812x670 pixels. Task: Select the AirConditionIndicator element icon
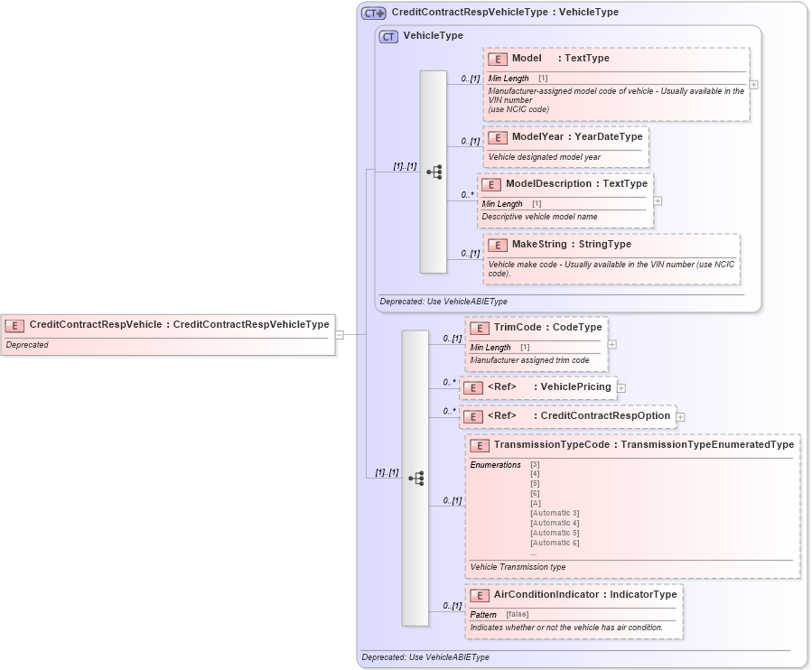478,594
